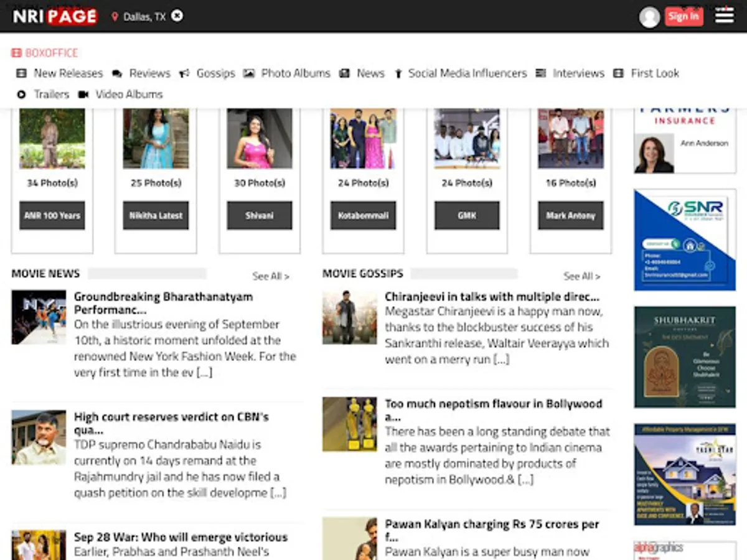Open the hamburger navigation menu
747x560 pixels.
click(724, 16)
